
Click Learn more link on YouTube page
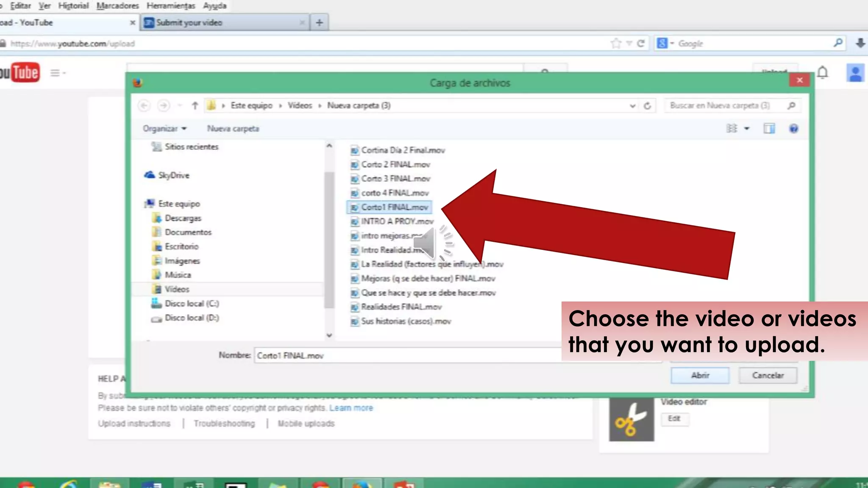(351, 408)
